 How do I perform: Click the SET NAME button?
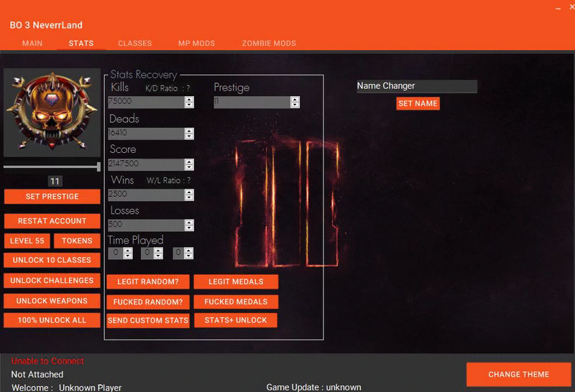418,103
